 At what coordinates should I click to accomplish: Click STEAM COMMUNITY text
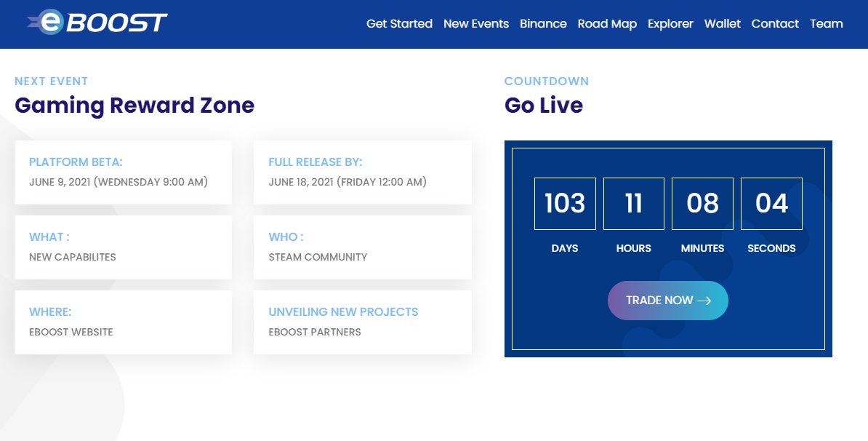(x=318, y=257)
